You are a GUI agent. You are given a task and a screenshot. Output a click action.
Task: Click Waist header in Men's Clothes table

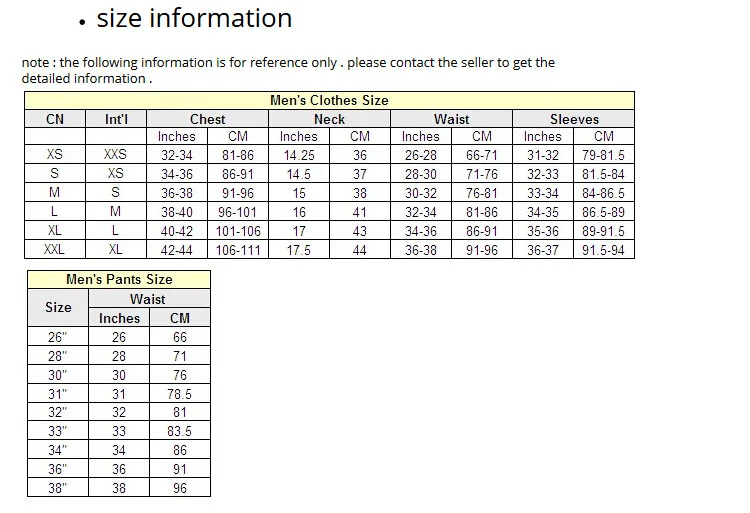(x=451, y=119)
